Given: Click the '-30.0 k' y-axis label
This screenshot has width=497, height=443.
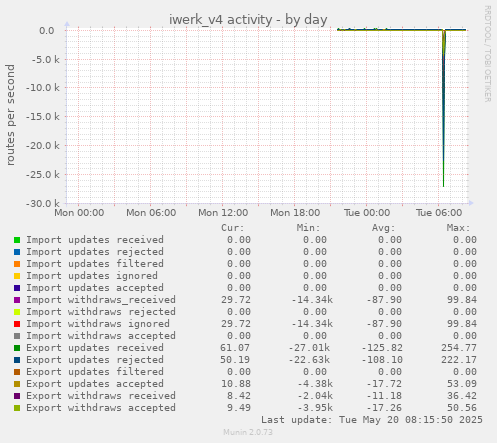Looking at the screenshot, I should (x=43, y=203).
